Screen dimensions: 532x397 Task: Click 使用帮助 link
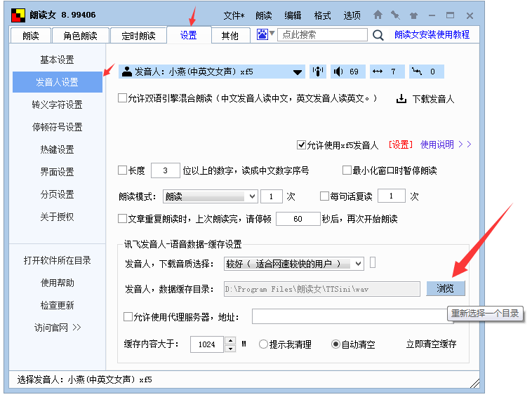click(x=57, y=283)
